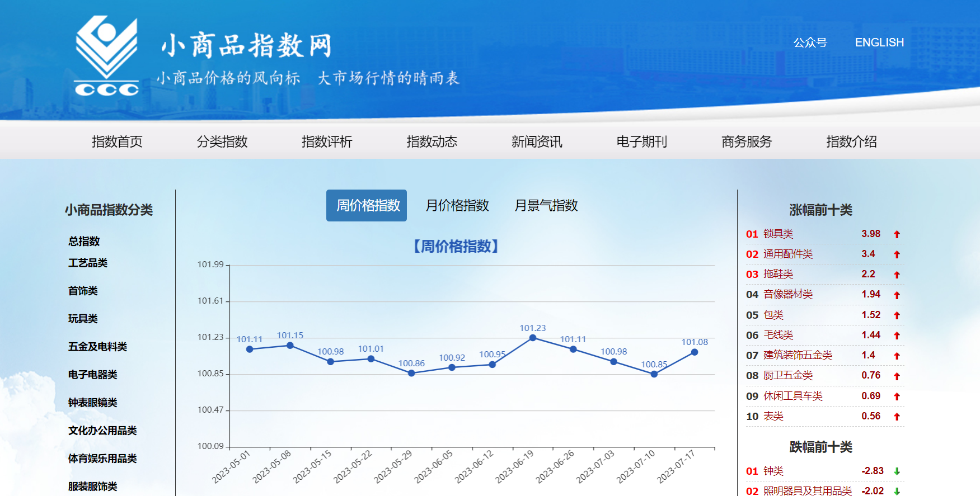Open 建筑装饰五金类 in the gainers list
The width and height of the screenshot is (980, 496).
[x=798, y=355]
